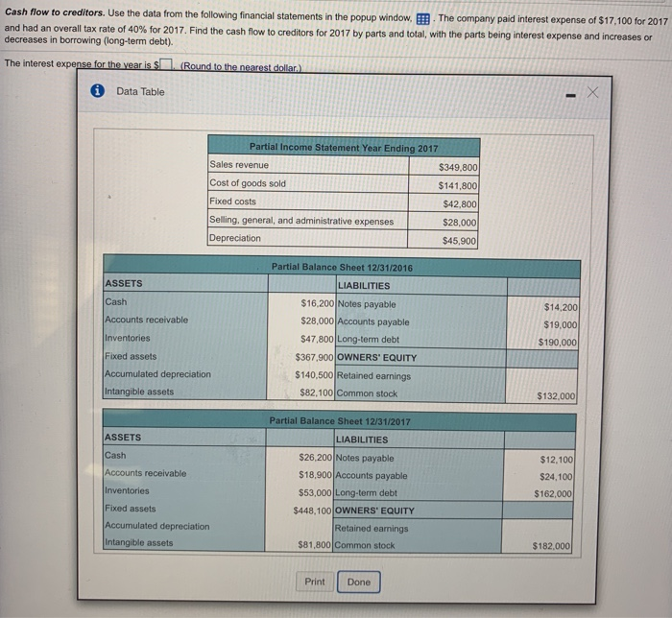Select the Cost of goods sold value $141,800
This screenshot has width=672, height=618.
point(457,185)
